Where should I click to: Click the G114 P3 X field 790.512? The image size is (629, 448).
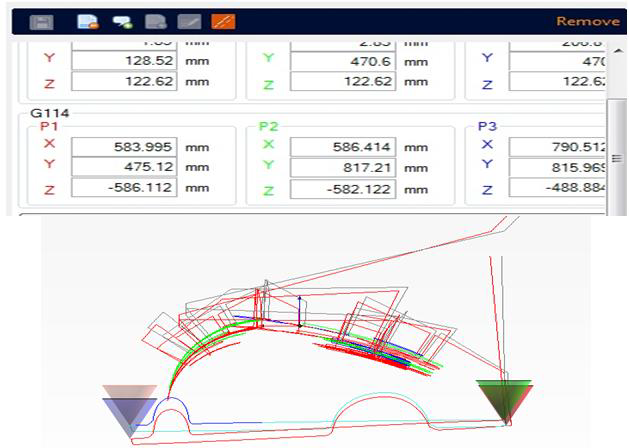pyautogui.click(x=556, y=147)
